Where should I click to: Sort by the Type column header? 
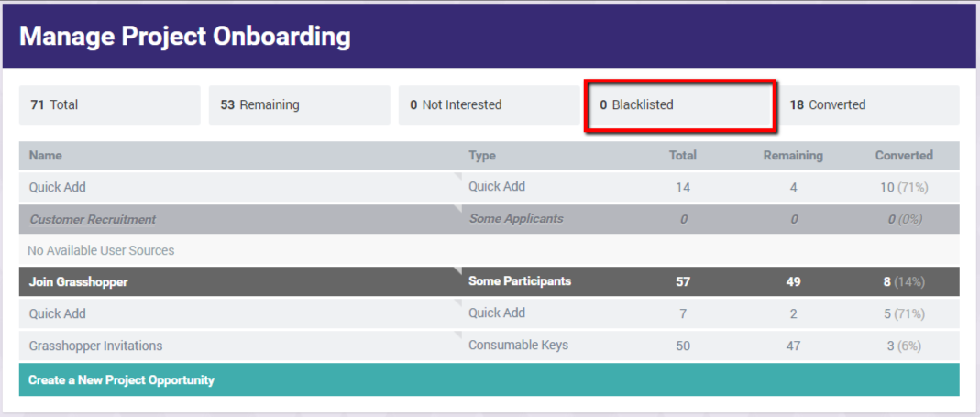pyautogui.click(x=482, y=156)
